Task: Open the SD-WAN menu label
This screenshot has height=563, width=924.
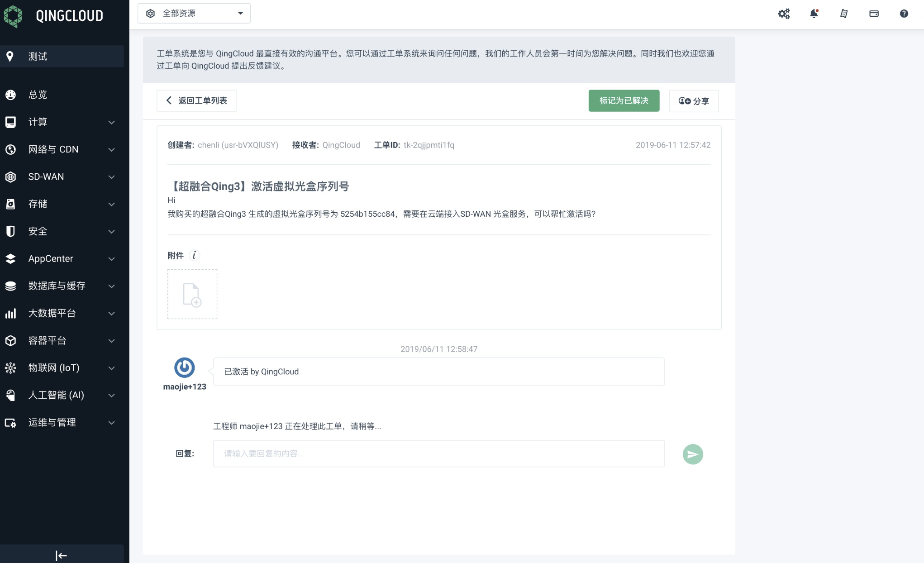Action: click(x=46, y=177)
